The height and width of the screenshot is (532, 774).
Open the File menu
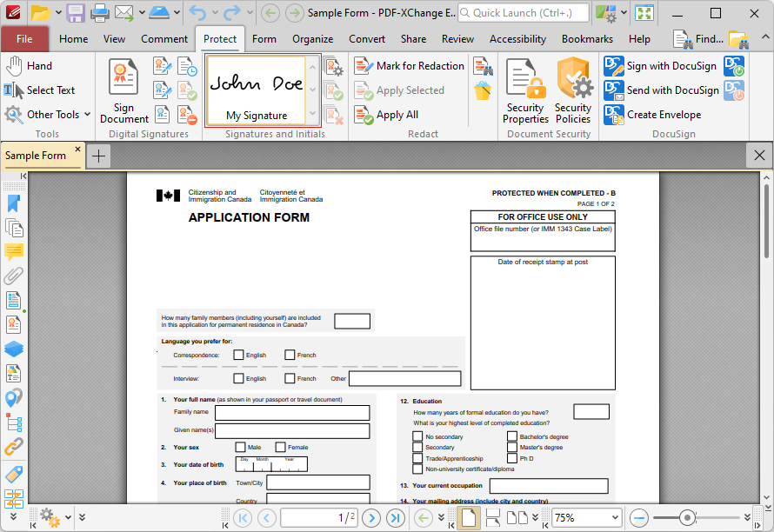click(24, 39)
